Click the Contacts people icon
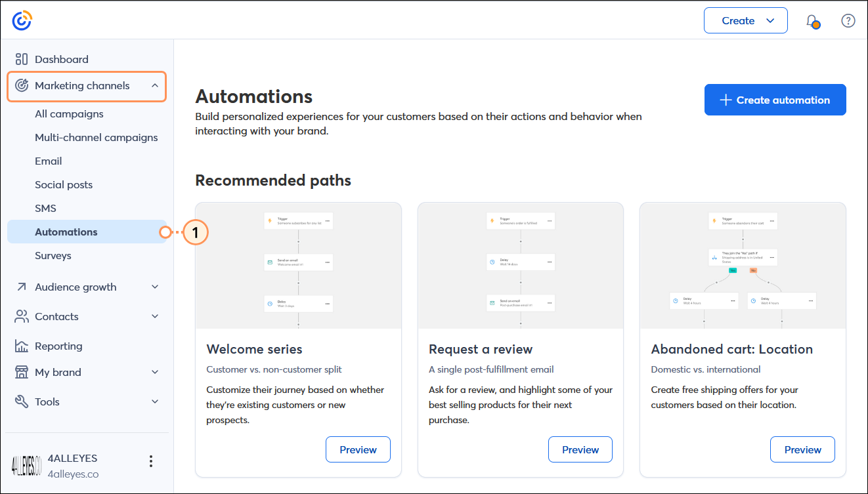The image size is (868, 494). point(22,317)
